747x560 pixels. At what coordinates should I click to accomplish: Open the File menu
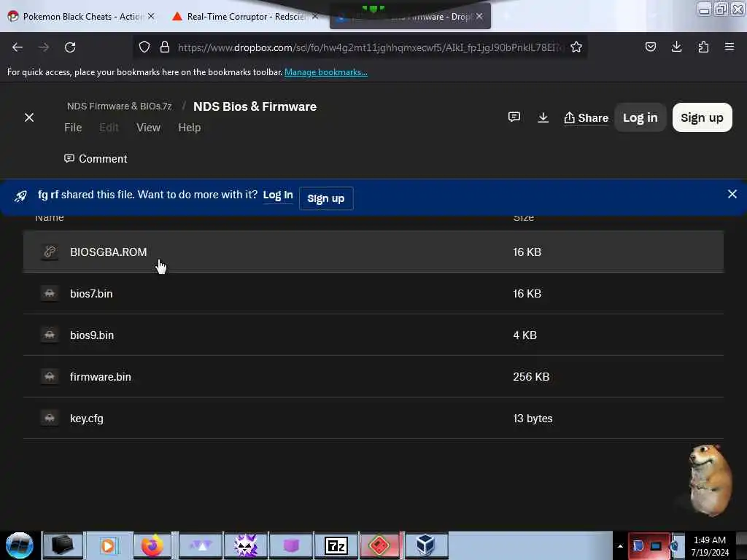click(x=73, y=128)
